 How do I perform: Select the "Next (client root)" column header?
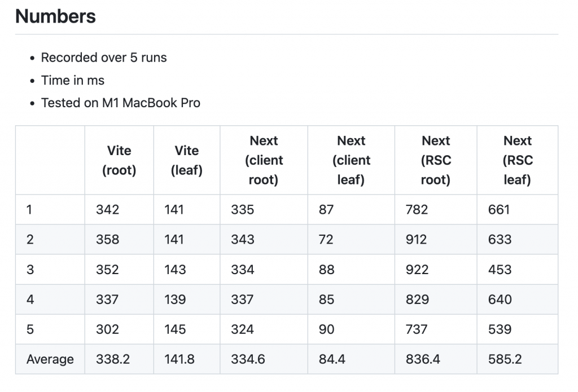264,160
